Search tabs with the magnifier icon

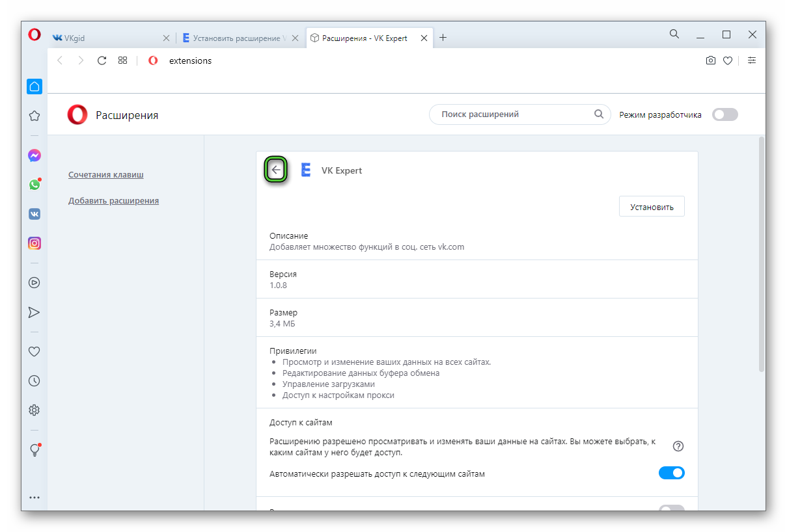[x=674, y=34]
